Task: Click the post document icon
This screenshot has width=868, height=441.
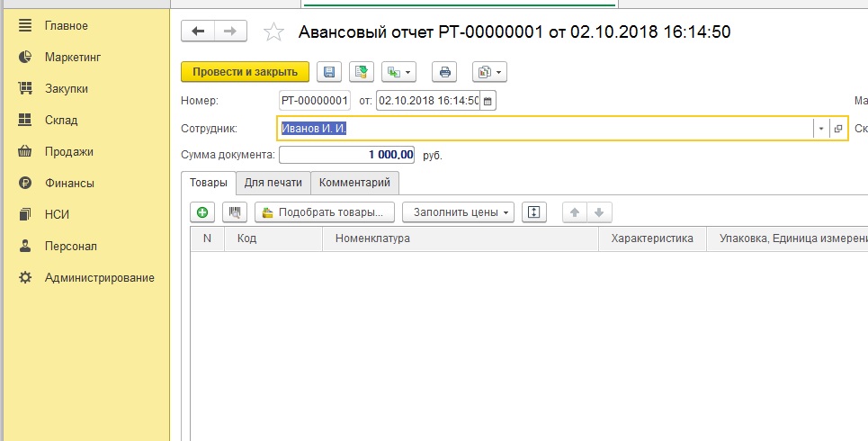Action: tap(362, 72)
